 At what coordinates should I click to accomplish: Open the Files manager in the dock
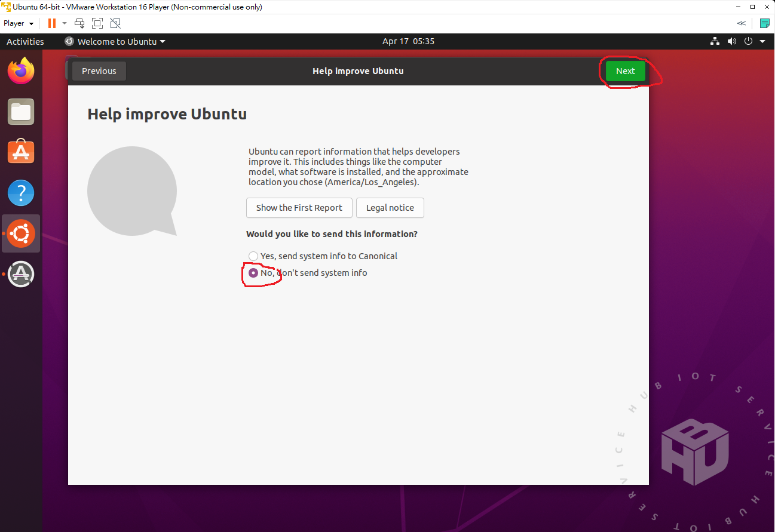[21, 112]
